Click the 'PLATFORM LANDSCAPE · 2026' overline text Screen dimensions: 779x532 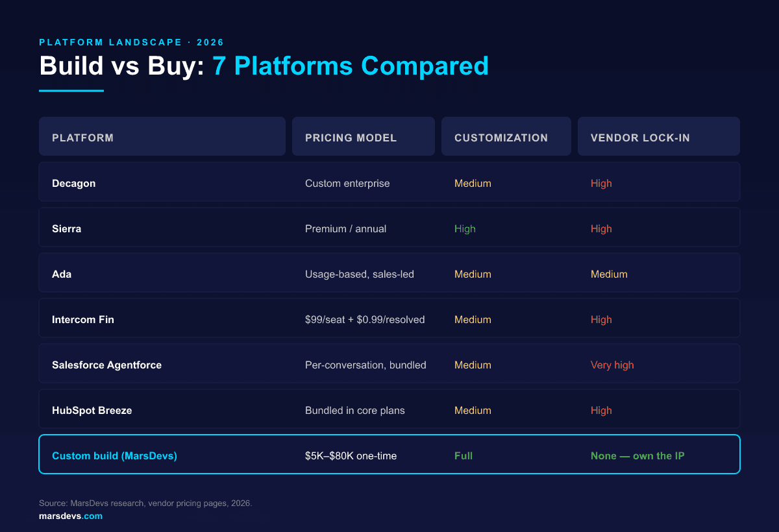point(131,42)
